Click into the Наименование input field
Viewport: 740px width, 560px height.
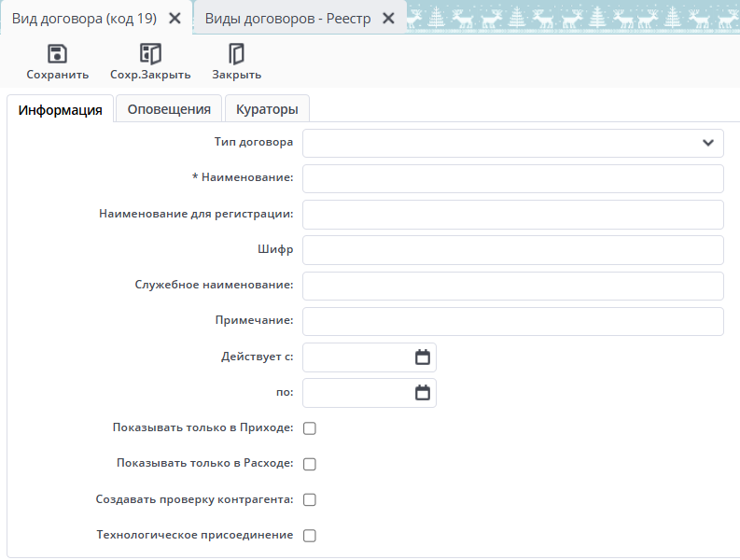point(513,178)
